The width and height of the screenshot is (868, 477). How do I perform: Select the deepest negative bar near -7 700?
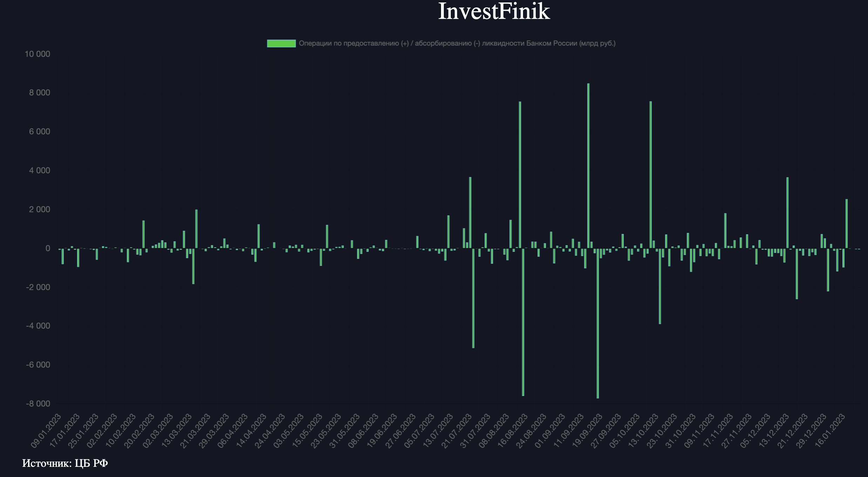[x=598, y=323]
